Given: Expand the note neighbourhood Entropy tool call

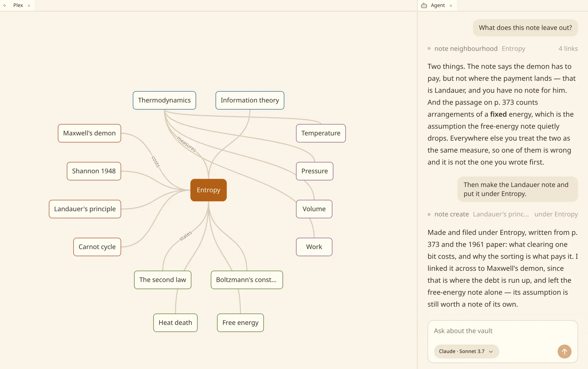Looking at the screenshot, I should [502, 49].
